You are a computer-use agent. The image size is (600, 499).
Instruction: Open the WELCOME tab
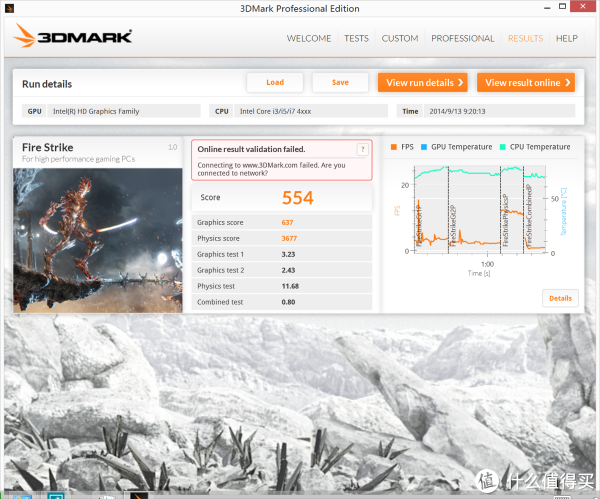click(309, 38)
